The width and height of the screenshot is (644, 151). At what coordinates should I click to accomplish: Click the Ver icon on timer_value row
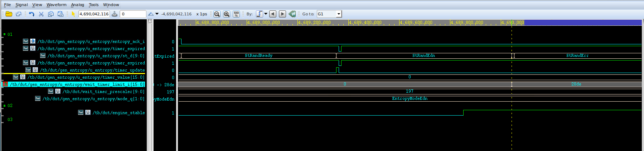[15, 77]
